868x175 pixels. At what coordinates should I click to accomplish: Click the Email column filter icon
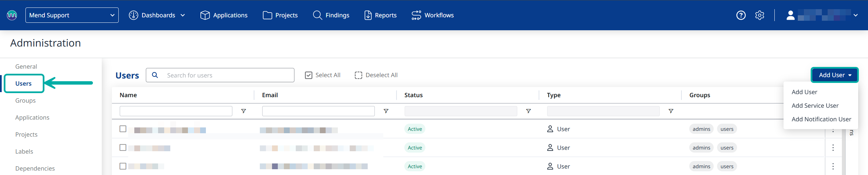[x=386, y=111]
